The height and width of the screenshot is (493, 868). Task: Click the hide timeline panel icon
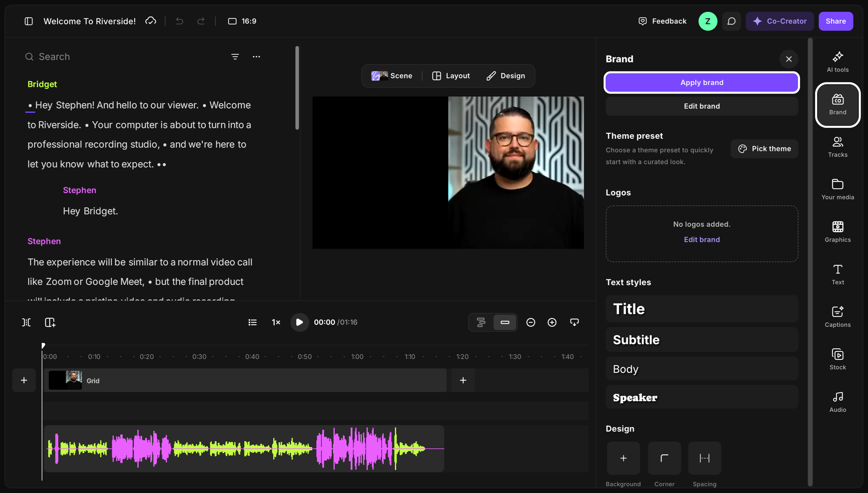click(574, 322)
